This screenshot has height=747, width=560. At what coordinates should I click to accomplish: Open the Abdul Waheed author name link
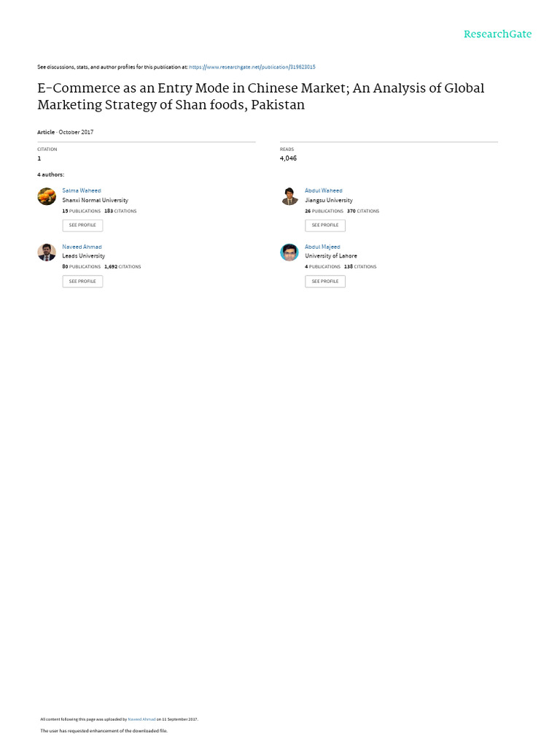click(x=323, y=190)
